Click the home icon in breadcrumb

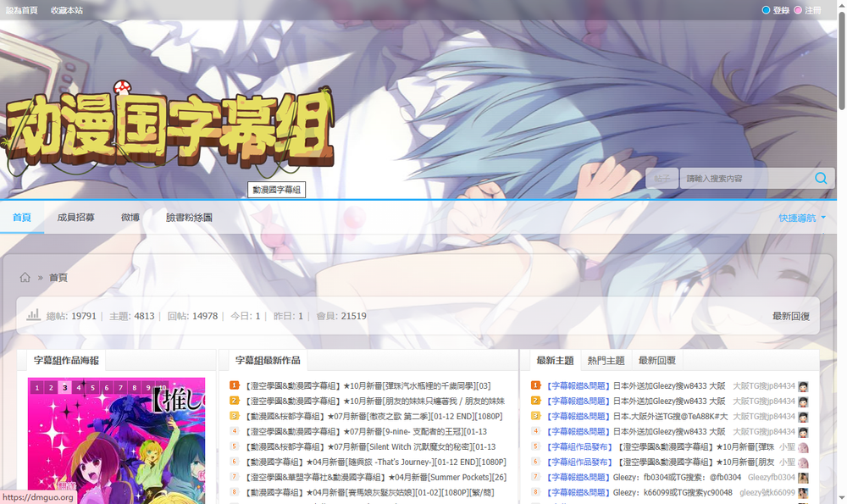point(25,277)
